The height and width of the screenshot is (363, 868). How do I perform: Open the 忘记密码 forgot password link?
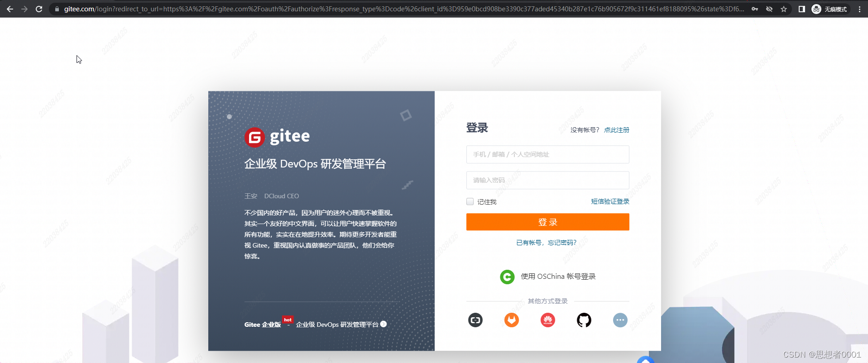tap(562, 243)
